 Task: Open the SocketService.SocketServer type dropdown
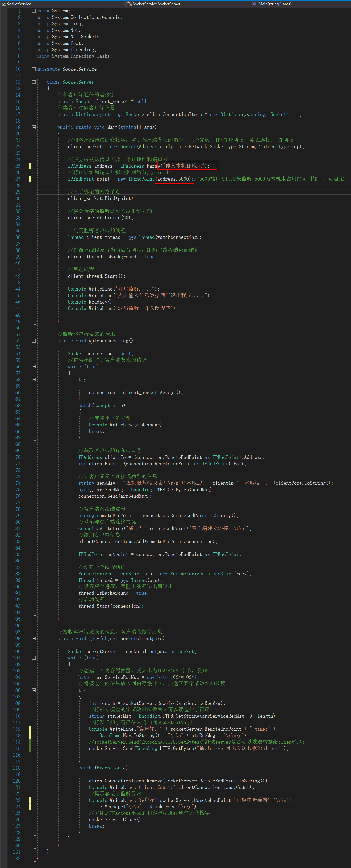click(249, 4)
